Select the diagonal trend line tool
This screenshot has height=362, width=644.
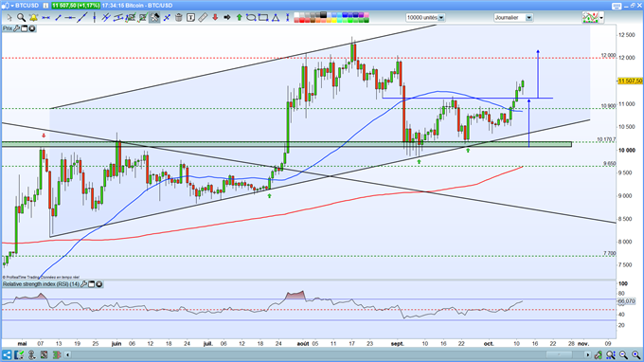click(82, 18)
